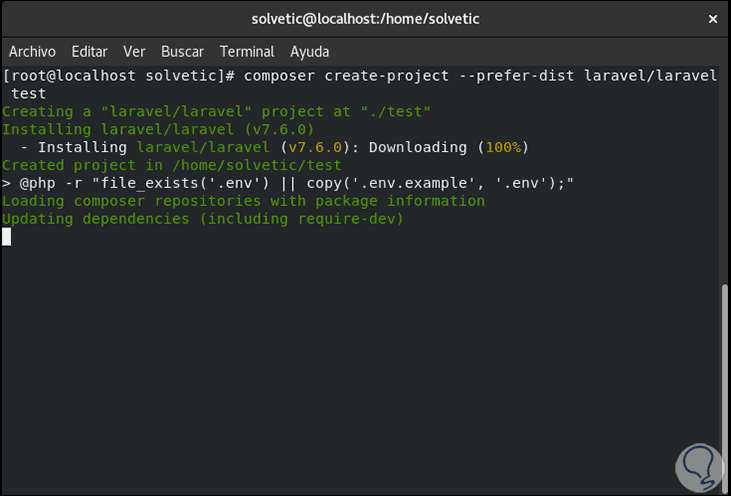
Task: Click the blinking terminal cursor block
Action: point(7,237)
